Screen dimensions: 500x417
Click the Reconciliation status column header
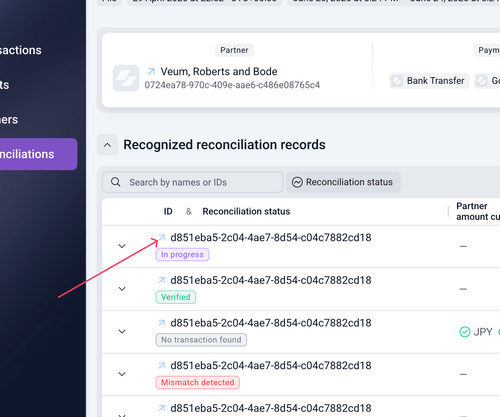point(246,211)
